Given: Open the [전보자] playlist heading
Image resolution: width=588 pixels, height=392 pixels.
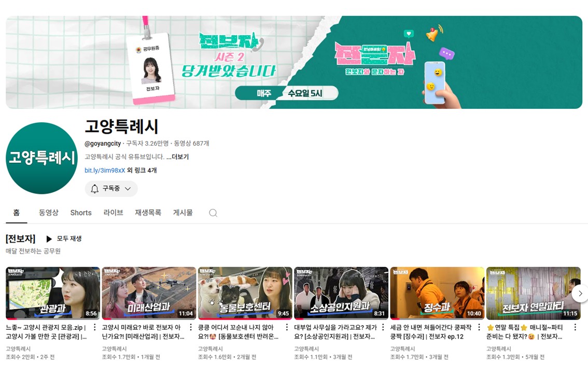Looking at the screenshot, I should (x=21, y=239).
